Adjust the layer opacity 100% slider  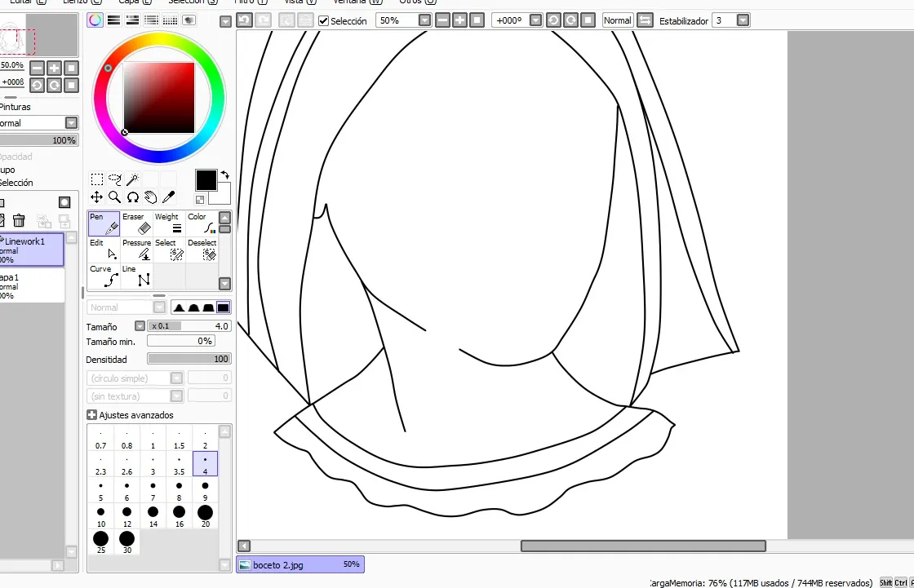point(38,140)
